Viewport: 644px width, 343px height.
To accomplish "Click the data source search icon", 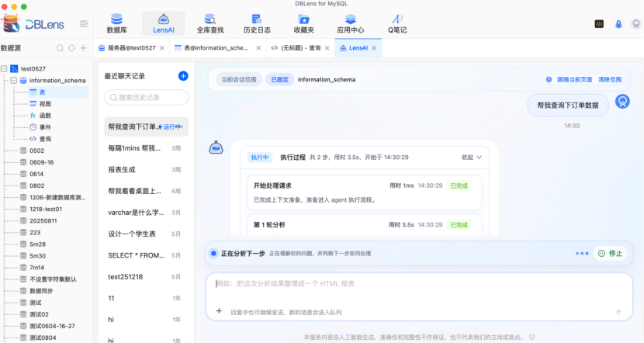I will click(60, 48).
